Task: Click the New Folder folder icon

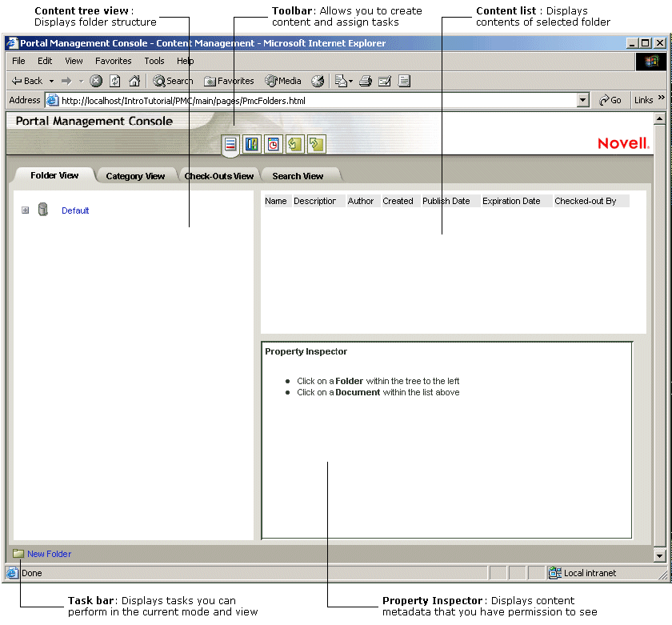Action: point(18,554)
